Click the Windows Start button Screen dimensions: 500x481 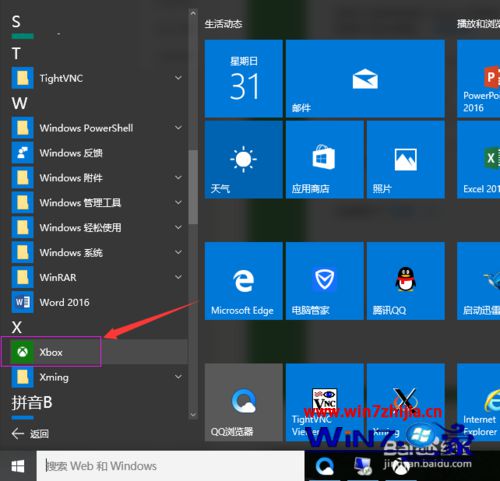(18, 466)
